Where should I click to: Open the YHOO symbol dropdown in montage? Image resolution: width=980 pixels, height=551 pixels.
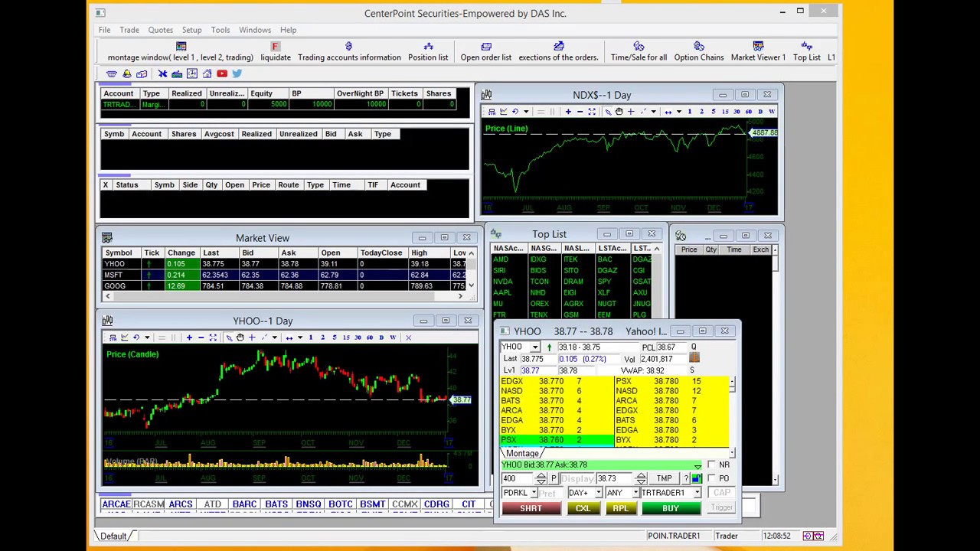[535, 347]
